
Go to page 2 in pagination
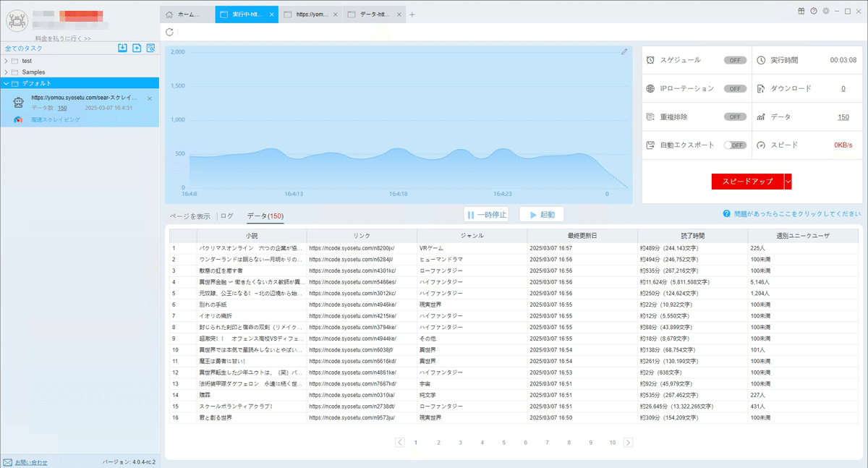coord(438,442)
